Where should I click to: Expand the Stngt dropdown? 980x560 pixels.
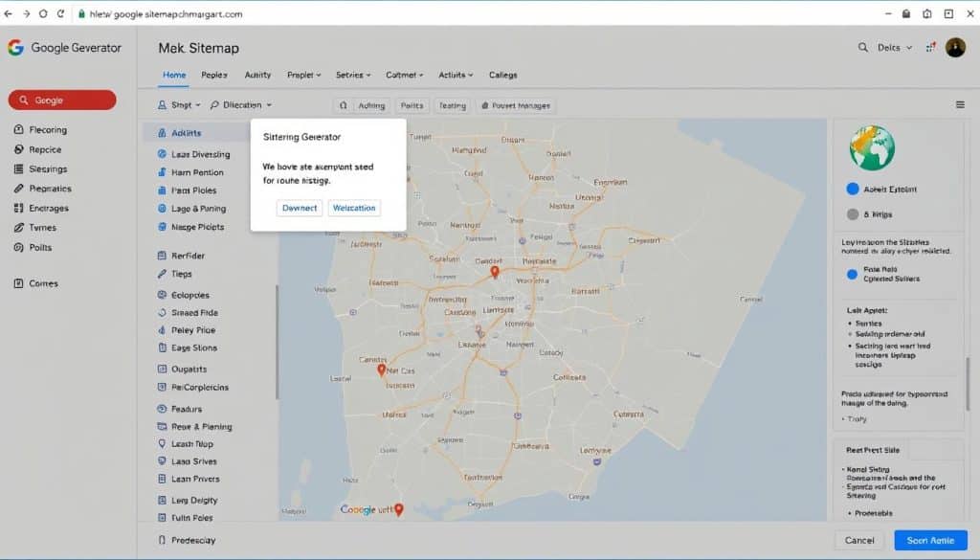[x=179, y=105]
